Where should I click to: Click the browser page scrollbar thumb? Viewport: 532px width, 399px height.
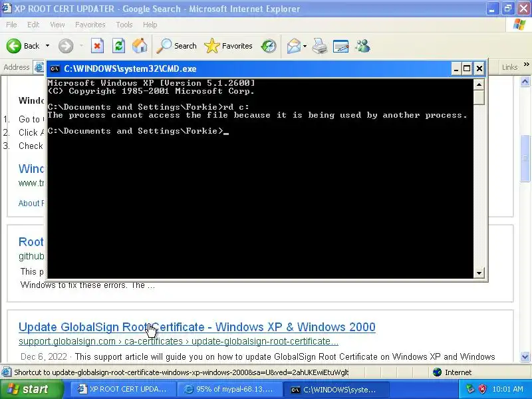coord(525,158)
